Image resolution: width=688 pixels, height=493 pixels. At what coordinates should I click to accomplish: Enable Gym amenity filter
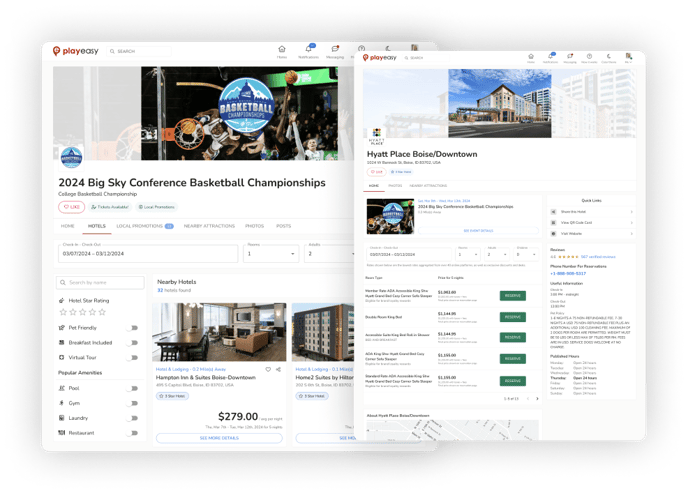pos(133,403)
